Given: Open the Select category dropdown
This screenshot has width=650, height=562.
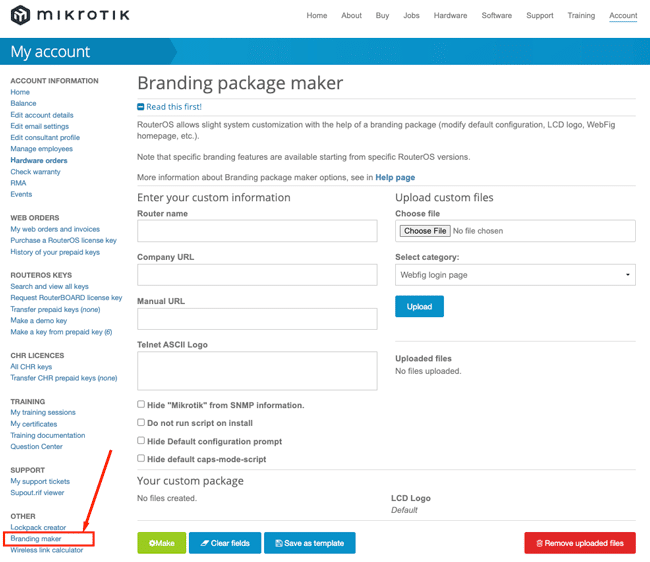Looking at the screenshot, I should pos(515,275).
